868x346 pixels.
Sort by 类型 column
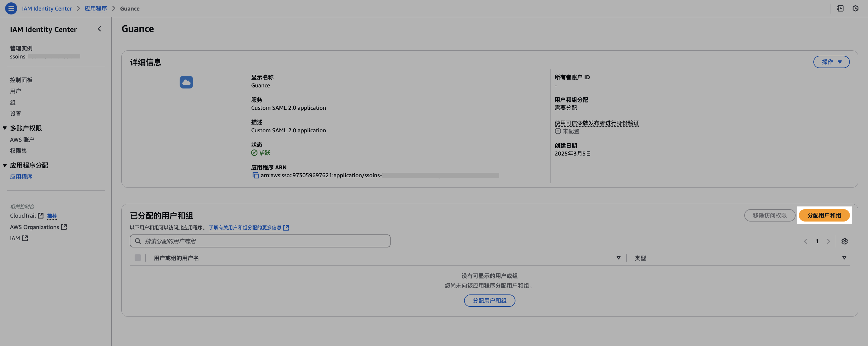(844, 258)
